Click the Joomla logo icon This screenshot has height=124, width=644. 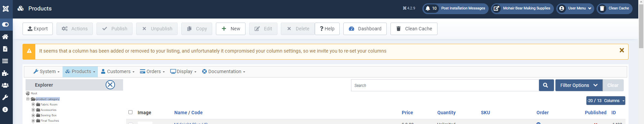pyautogui.click(x=6, y=9)
